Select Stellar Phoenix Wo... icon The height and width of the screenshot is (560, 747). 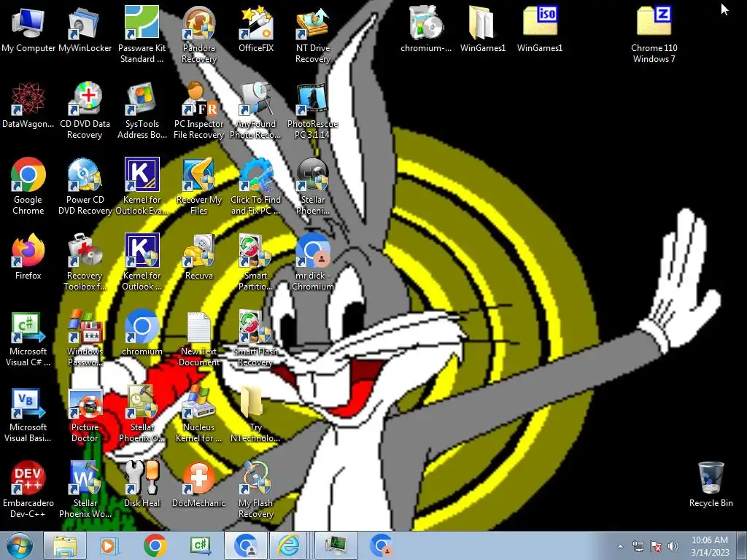point(85,489)
